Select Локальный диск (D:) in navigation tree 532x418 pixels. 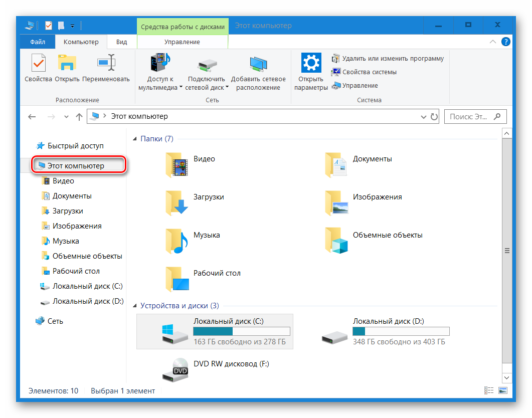coord(82,301)
